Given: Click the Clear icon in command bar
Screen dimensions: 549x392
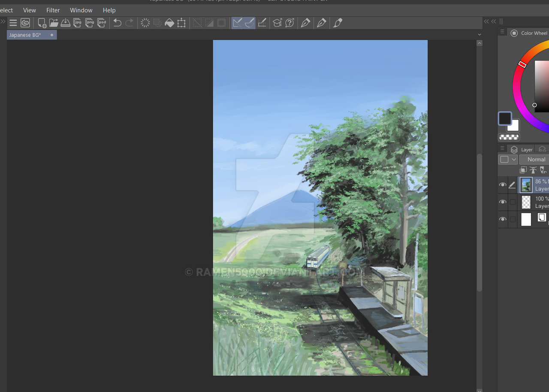Looking at the screenshot, I should click(x=145, y=23).
